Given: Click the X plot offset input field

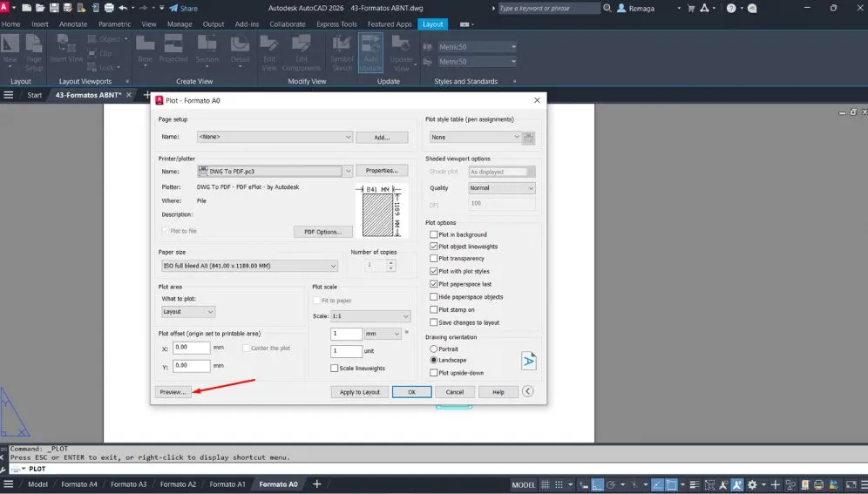Looking at the screenshot, I should click(x=192, y=348).
